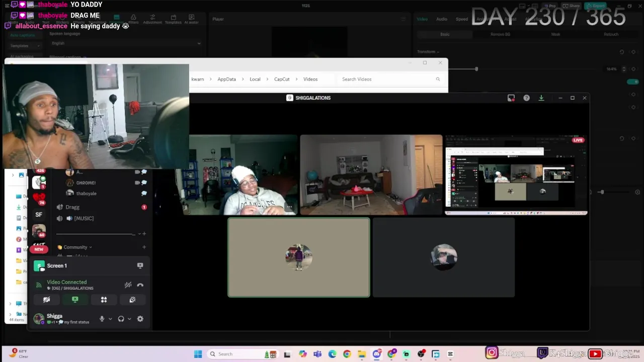Open Discord from the taskbar

click(x=377, y=354)
